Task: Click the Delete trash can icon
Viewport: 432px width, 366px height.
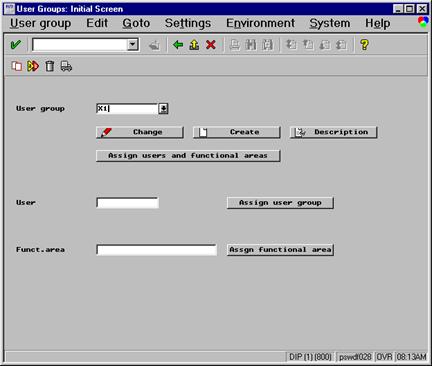Action: [x=50, y=66]
